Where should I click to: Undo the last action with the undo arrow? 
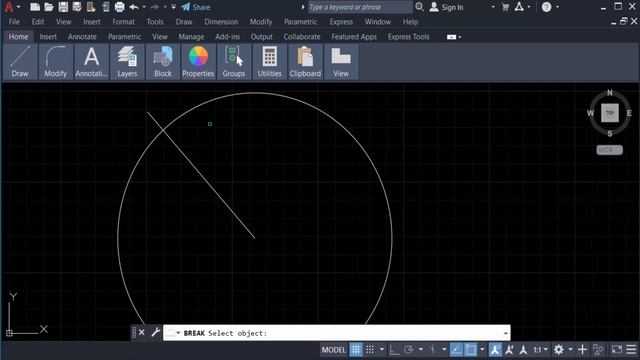coord(133,7)
